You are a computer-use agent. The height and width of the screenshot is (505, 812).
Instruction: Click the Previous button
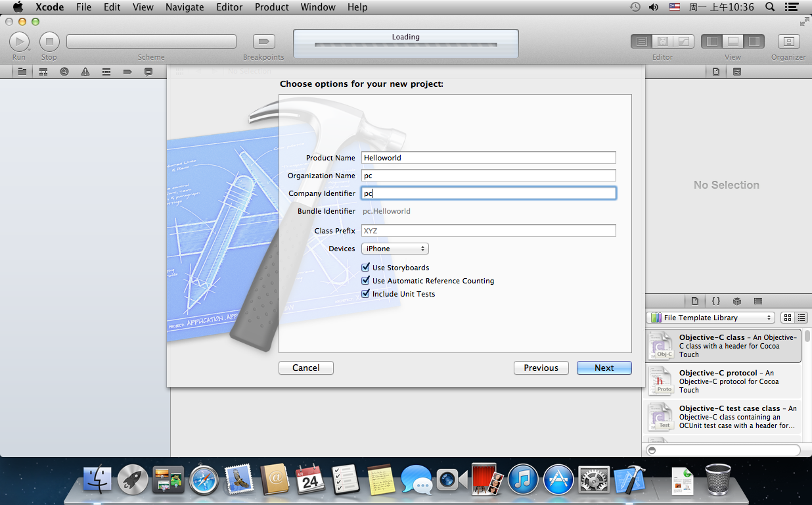[541, 368]
